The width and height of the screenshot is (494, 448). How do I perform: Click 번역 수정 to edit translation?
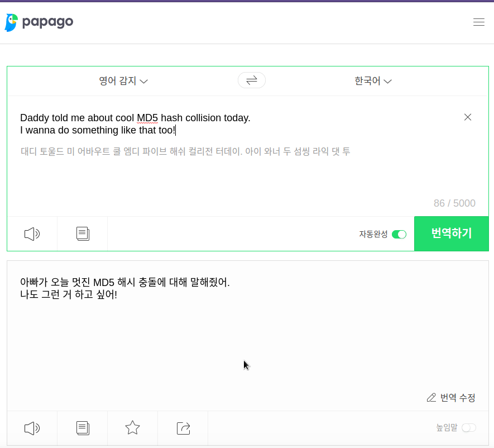coord(451,398)
